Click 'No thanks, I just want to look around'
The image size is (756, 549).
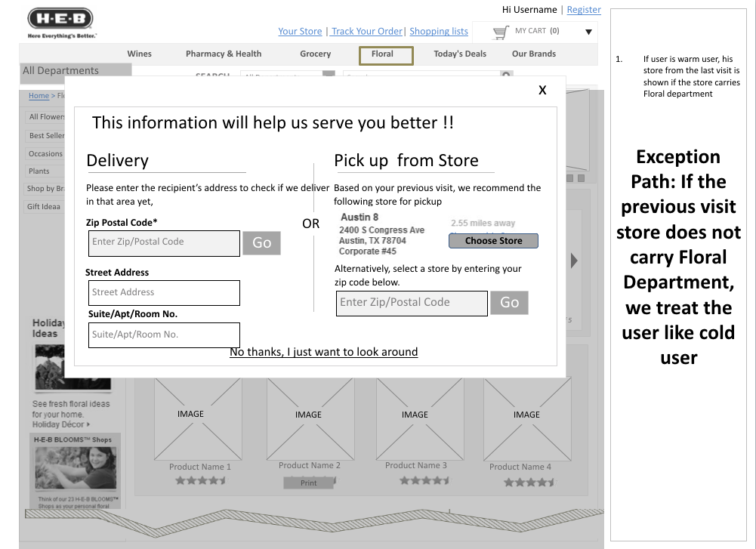point(323,352)
